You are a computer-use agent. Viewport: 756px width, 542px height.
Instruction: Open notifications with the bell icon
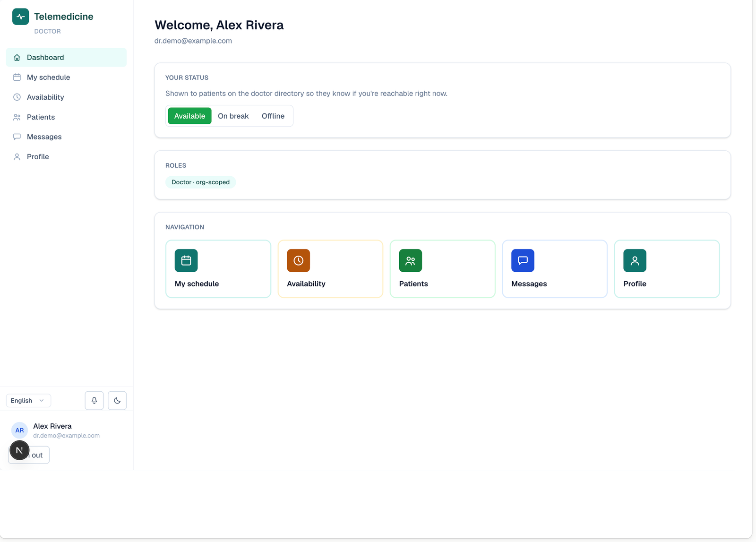click(x=94, y=400)
